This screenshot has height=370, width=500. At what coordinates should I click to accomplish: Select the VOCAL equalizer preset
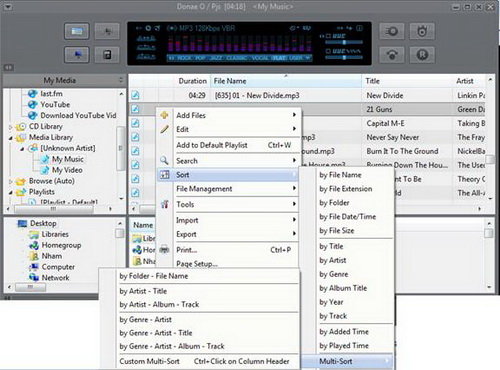point(260,58)
